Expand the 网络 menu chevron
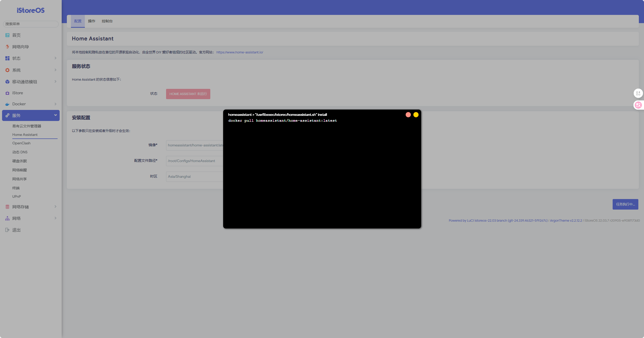644x338 pixels. (56, 218)
